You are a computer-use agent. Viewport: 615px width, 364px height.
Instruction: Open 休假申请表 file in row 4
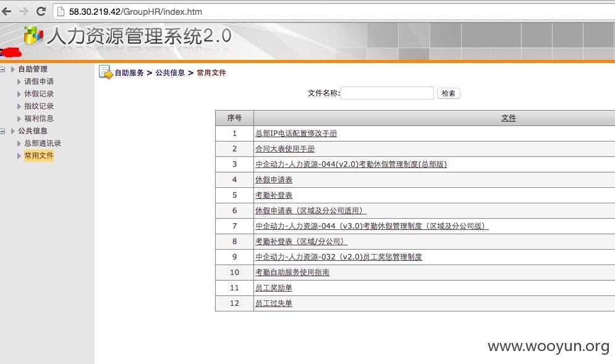click(x=274, y=180)
